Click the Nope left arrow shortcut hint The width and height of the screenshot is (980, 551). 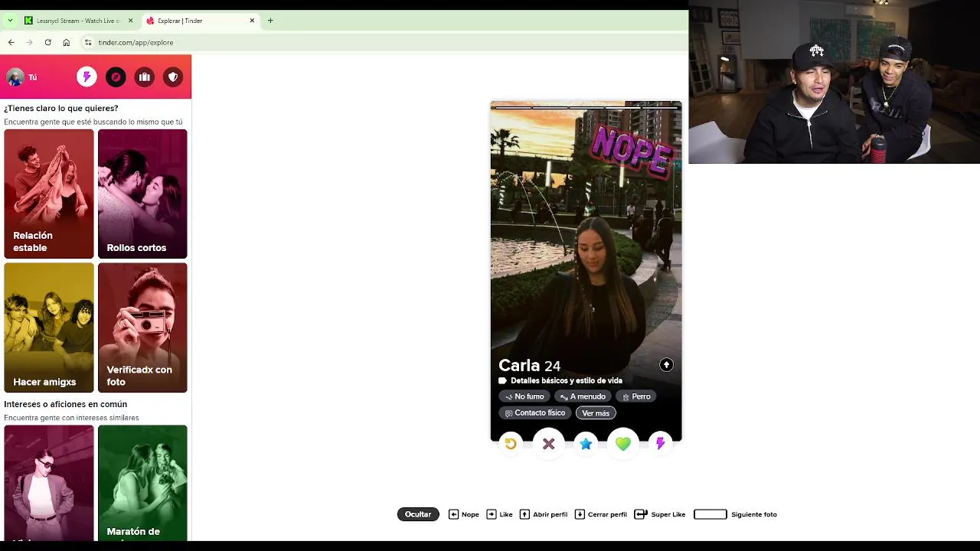464,514
